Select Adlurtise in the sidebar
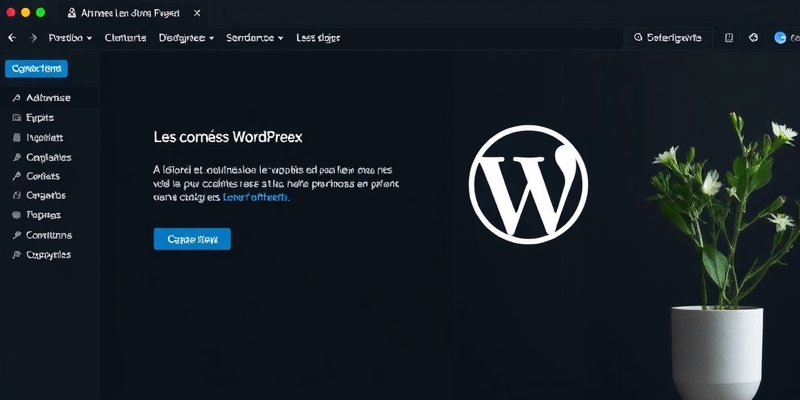 point(49,98)
